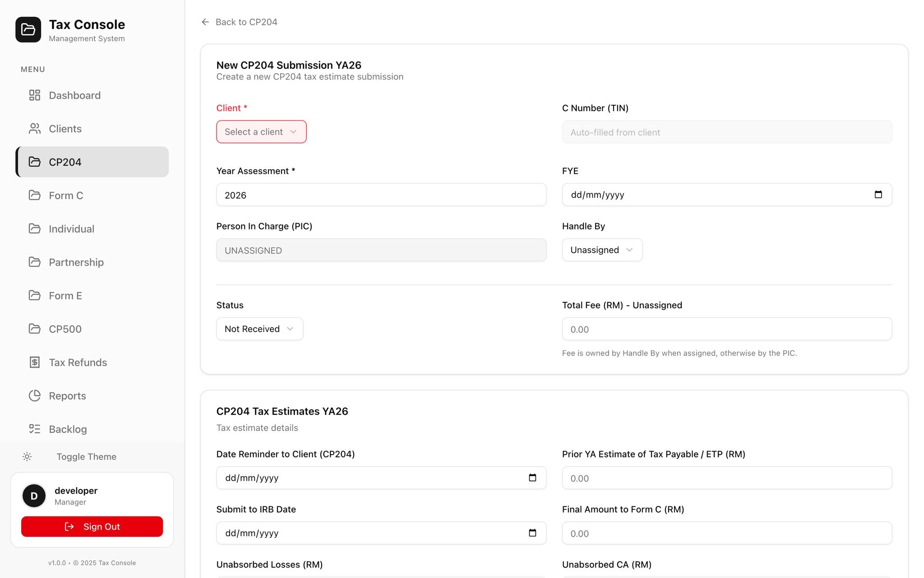Open calendar for Submit to IRB Date

point(532,533)
